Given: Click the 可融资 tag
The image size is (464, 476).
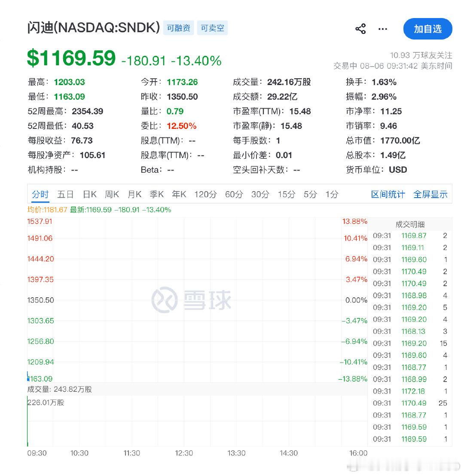Looking at the screenshot, I should pos(179,28).
